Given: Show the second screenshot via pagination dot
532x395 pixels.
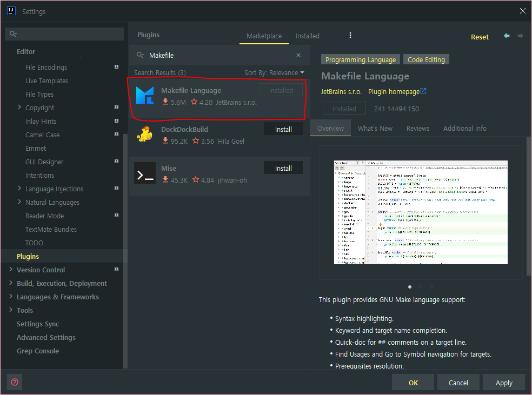Looking at the screenshot, I should point(421,287).
